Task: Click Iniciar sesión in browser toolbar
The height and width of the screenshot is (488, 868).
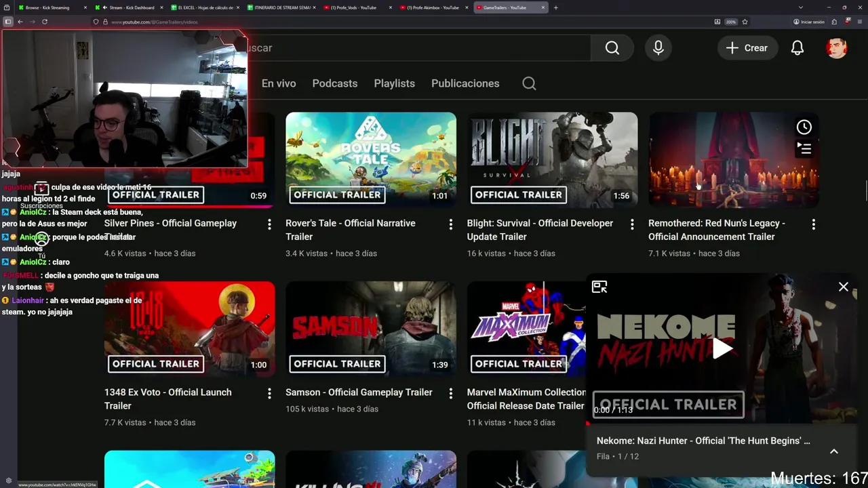Action: click(x=809, y=22)
